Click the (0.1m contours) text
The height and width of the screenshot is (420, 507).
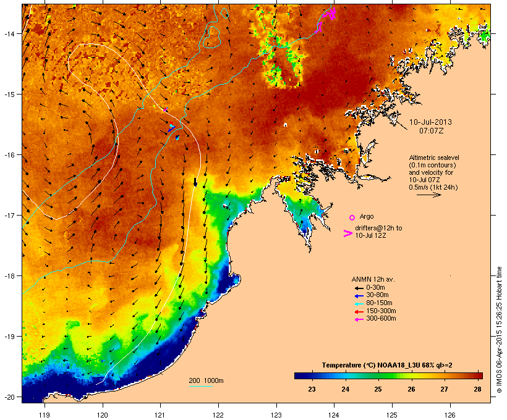pyautogui.click(x=432, y=165)
